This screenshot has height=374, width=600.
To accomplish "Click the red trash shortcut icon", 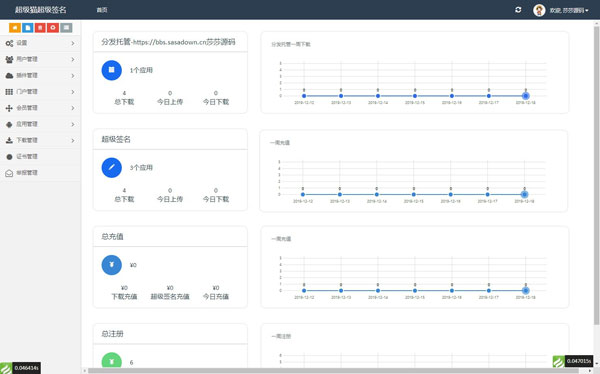I will coord(40,28).
